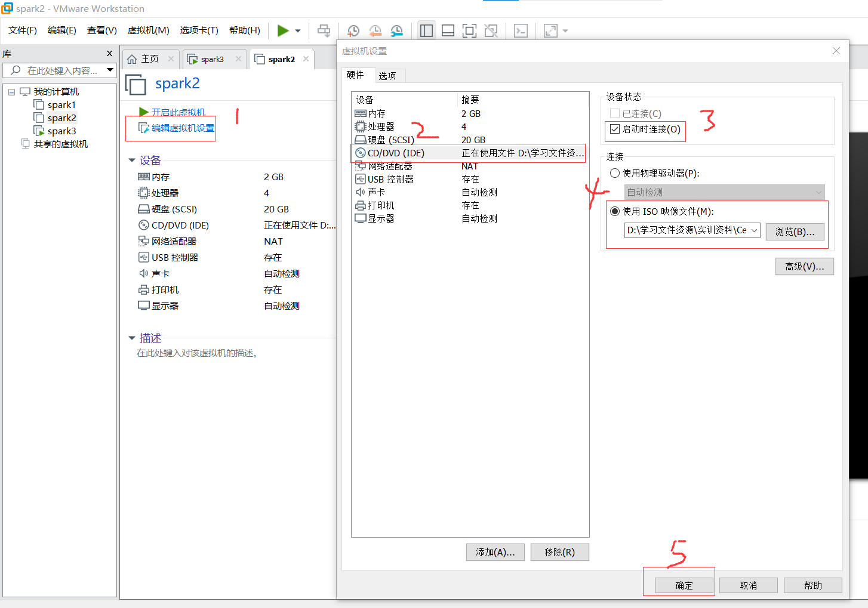The height and width of the screenshot is (608, 868).
Task: Open the 查看(V) menu
Action: coord(102,30)
